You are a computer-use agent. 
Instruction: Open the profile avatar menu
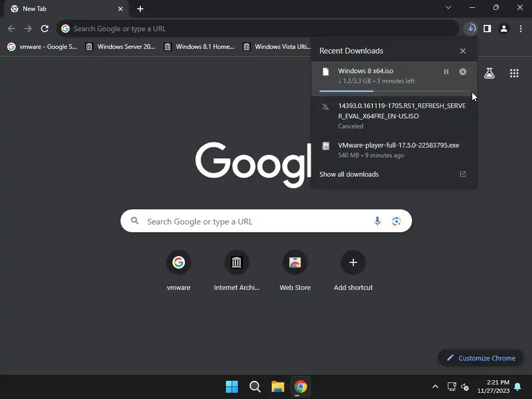(x=504, y=29)
